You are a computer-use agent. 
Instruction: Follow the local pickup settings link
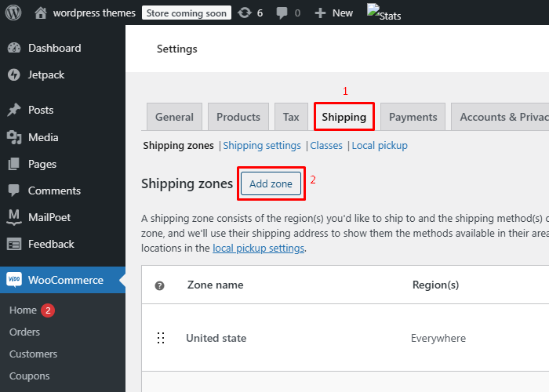258,248
